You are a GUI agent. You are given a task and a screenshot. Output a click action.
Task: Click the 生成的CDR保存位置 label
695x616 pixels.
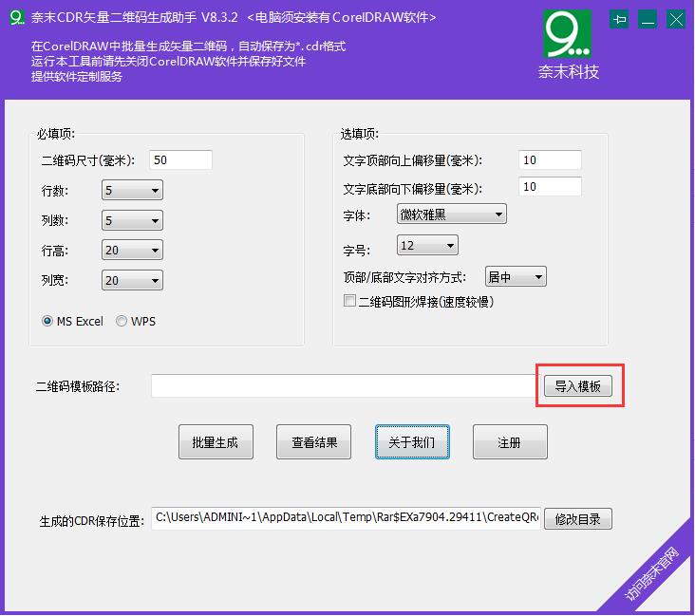click(x=92, y=521)
